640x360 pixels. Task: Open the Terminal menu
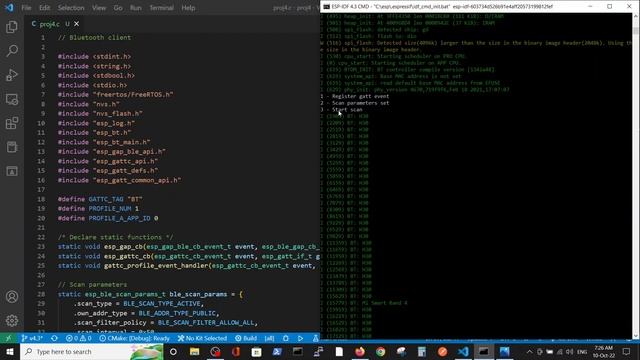(x=161, y=8)
